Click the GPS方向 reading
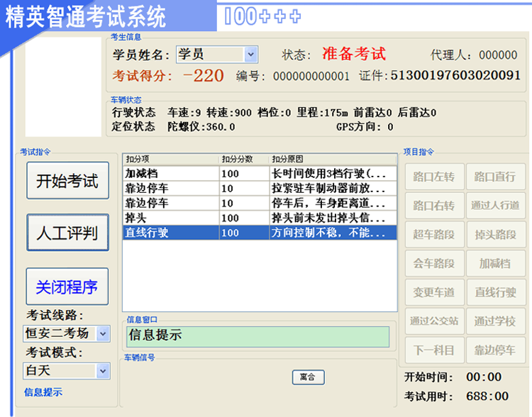This screenshot has width=532, height=417. click(x=365, y=127)
